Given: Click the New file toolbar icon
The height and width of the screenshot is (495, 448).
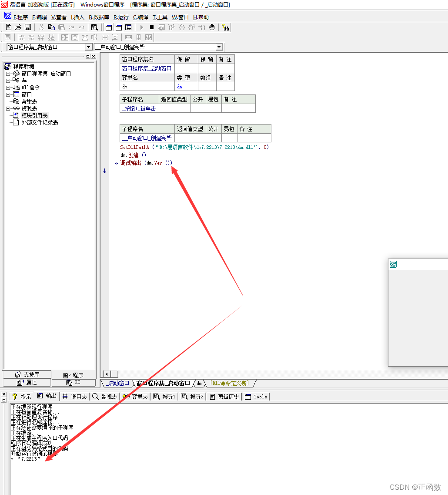Looking at the screenshot, I should 9,27.
